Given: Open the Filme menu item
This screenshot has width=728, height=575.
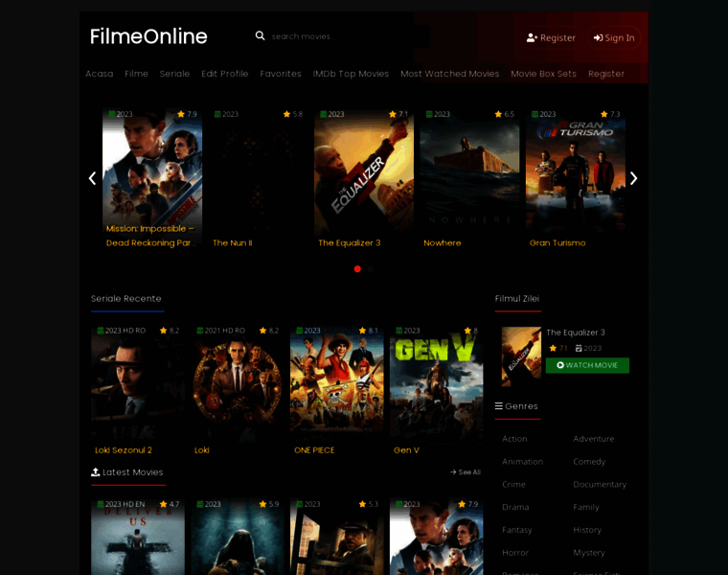Looking at the screenshot, I should point(136,74).
